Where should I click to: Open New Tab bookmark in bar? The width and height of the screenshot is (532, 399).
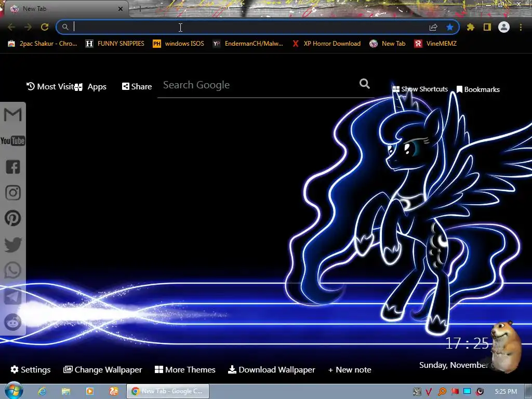388,44
